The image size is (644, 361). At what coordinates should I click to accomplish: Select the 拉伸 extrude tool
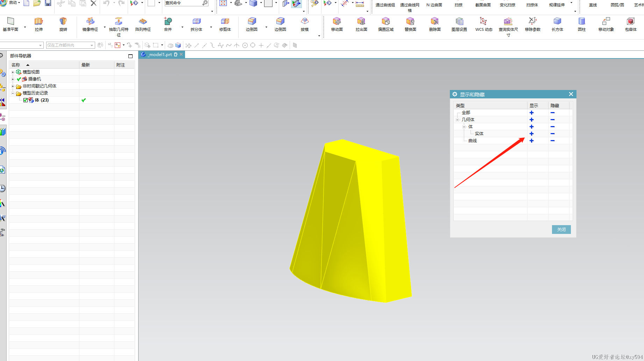[x=39, y=24]
